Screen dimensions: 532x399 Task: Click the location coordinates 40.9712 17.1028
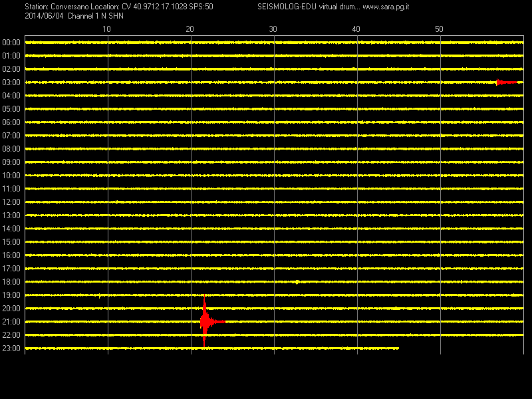tap(160, 7)
